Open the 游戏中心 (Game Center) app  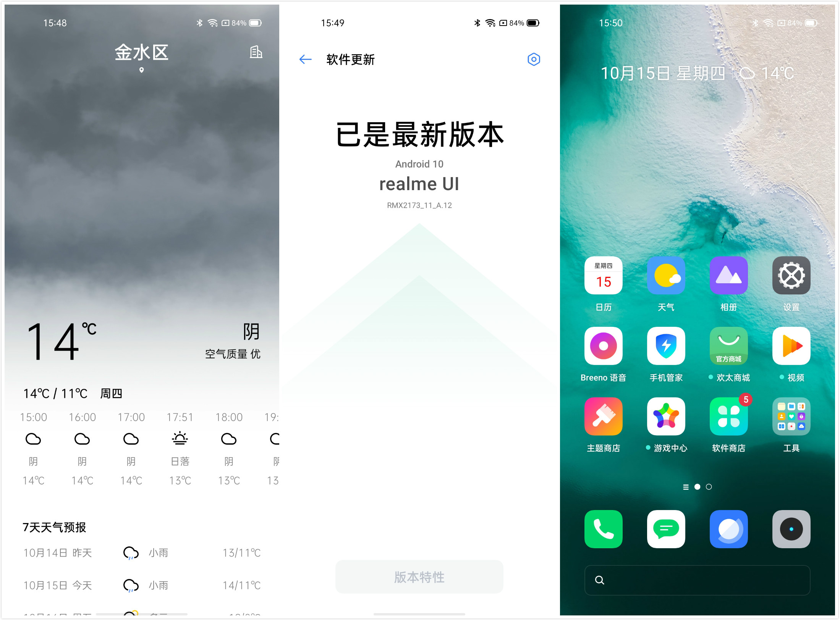[668, 420]
